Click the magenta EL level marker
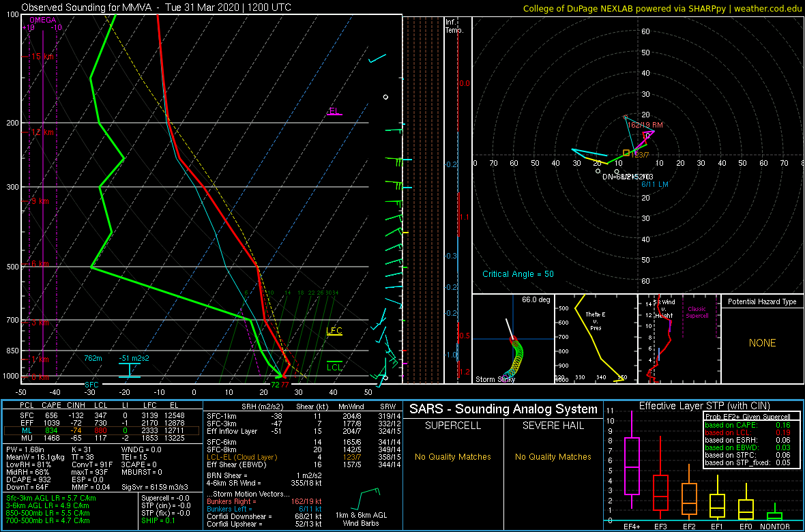The image size is (805, 532). 335,112
